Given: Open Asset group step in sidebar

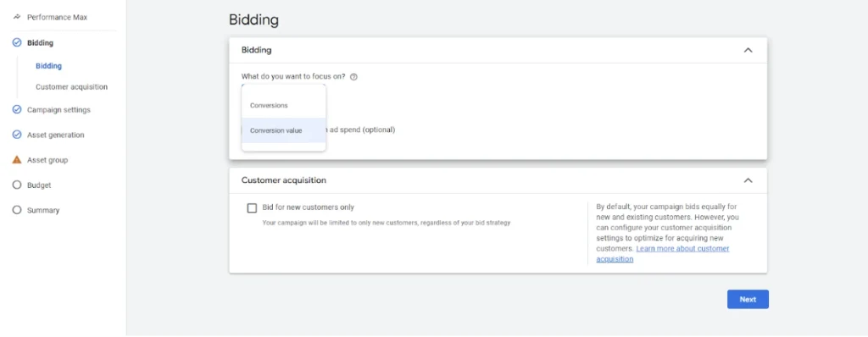Looking at the screenshot, I should 47,160.
